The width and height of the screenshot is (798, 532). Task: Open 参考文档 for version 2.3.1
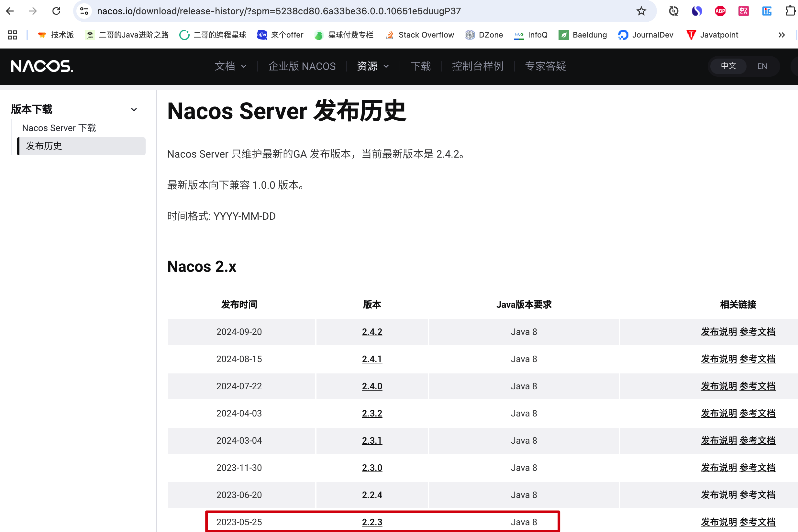(x=757, y=440)
